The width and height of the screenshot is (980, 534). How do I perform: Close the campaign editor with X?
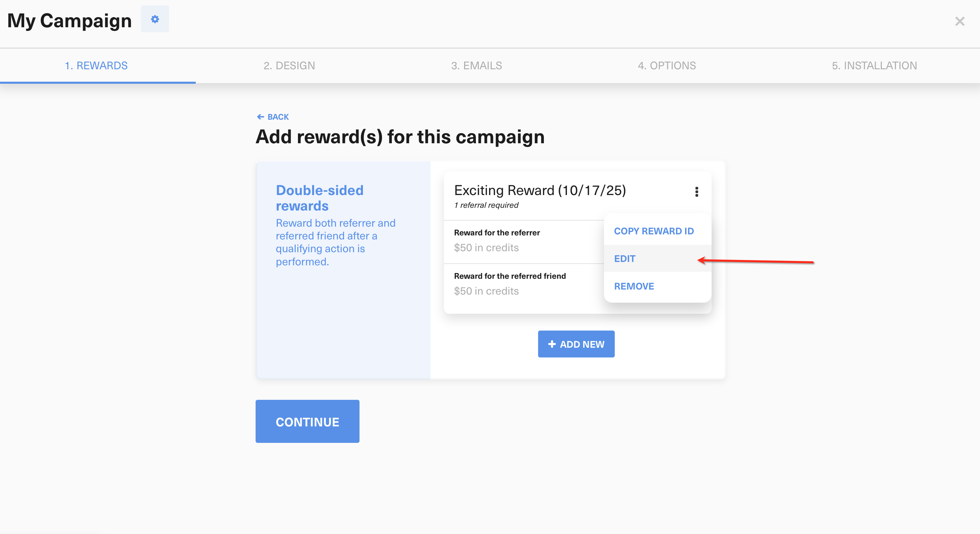pos(959,21)
